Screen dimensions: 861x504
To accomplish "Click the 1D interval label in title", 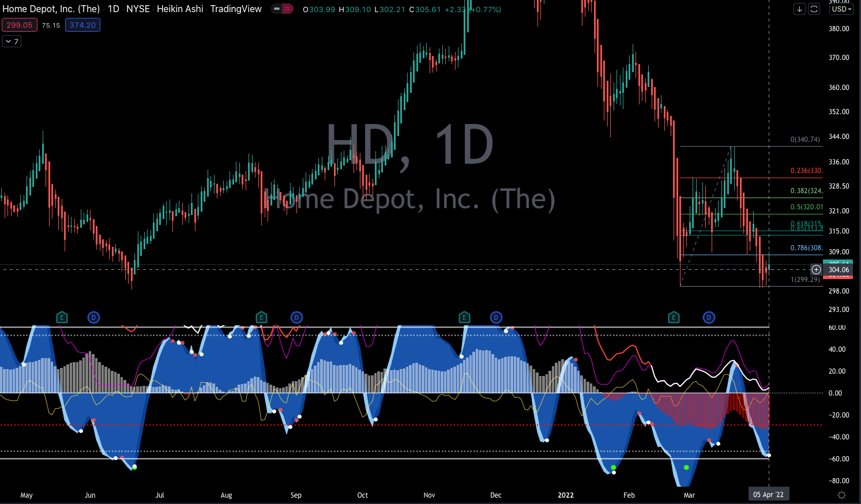I will pos(114,9).
